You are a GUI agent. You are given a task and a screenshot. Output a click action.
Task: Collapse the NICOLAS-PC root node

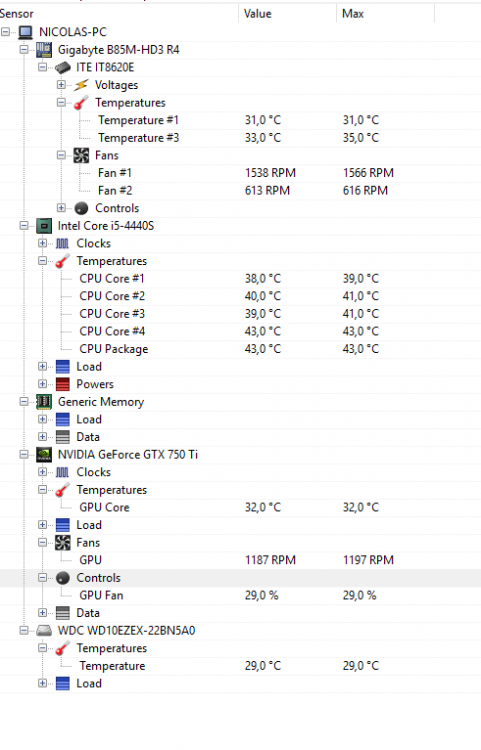(x=5, y=32)
